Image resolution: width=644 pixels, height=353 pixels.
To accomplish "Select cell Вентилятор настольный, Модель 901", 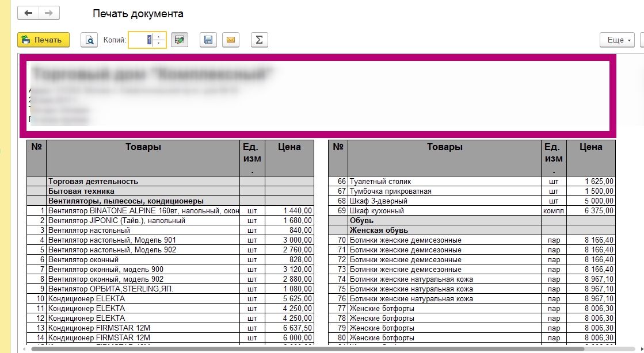I will point(112,240).
